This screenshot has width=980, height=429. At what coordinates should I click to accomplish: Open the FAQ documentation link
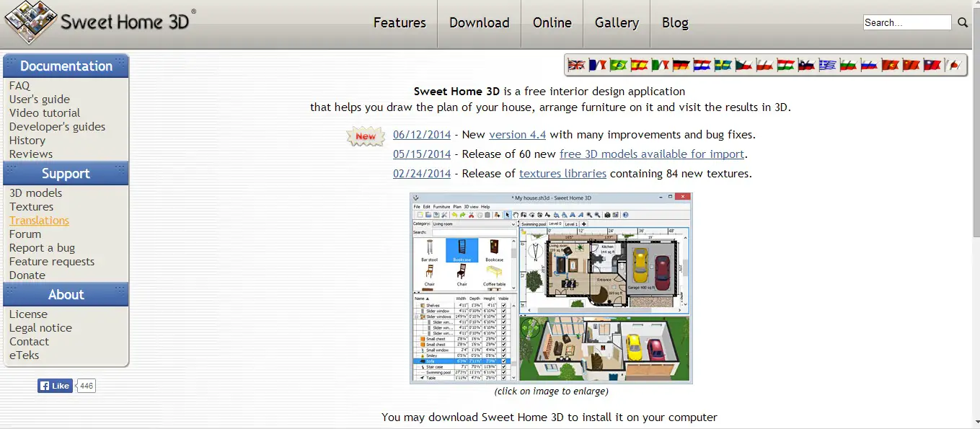19,86
